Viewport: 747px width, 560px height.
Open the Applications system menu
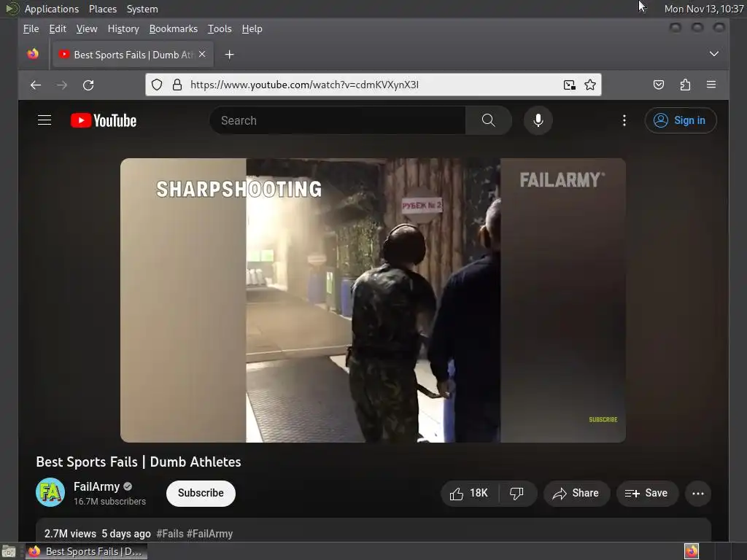pos(52,9)
